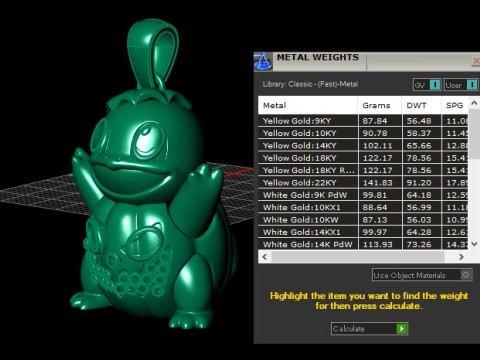Click the 141.83 grams value

(x=377, y=182)
